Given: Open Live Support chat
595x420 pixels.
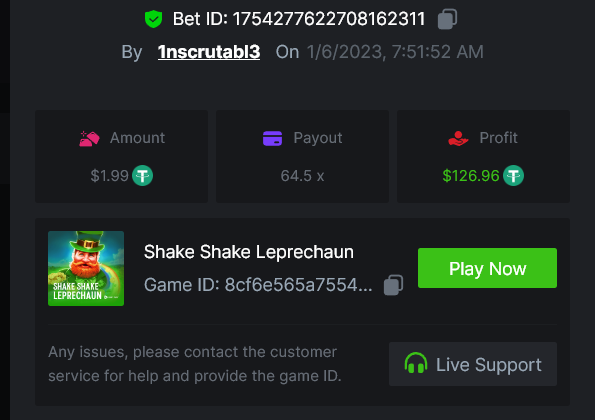Looking at the screenshot, I should pyautogui.click(x=473, y=364).
